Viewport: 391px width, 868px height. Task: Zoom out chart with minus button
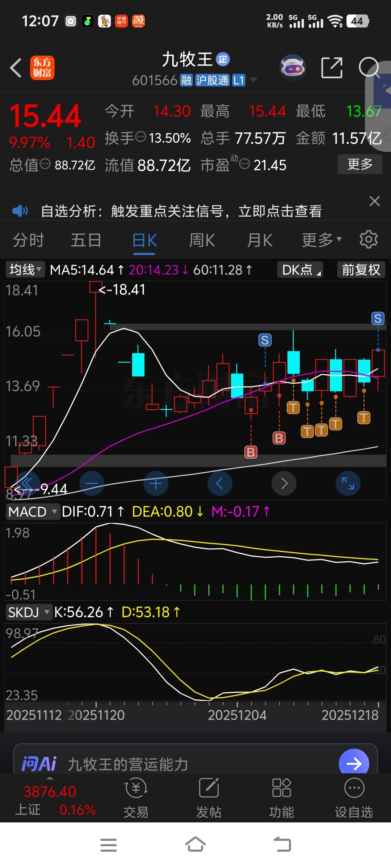(92, 483)
